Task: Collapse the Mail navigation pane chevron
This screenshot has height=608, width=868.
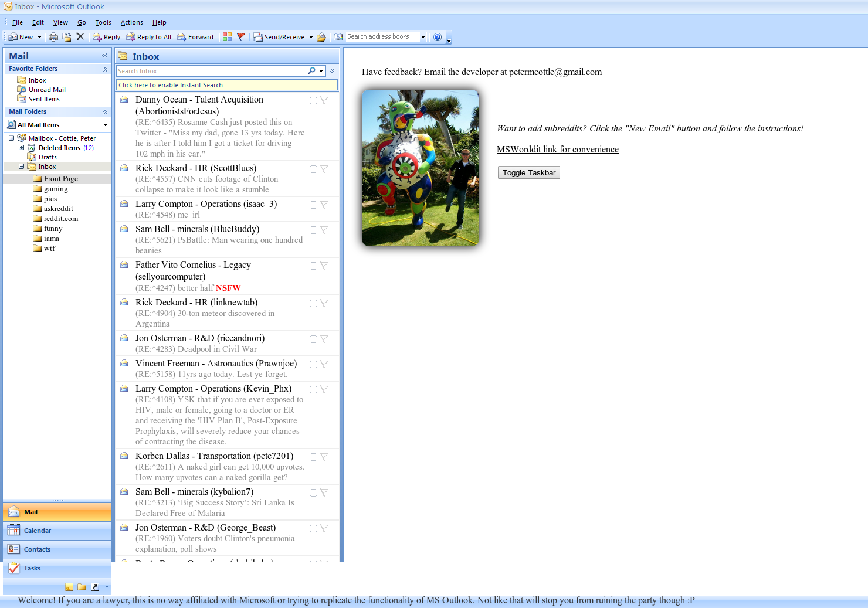Action: pyautogui.click(x=104, y=56)
